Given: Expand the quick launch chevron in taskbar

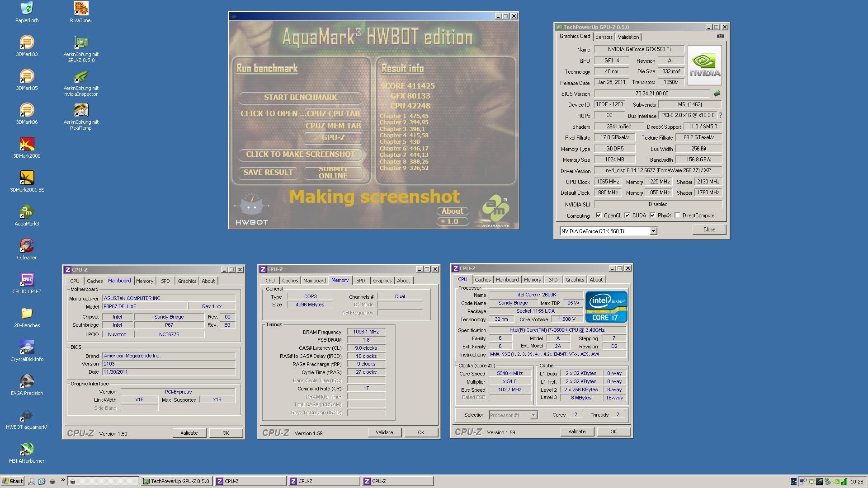Looking at the screenshot, I should (x=63, y=480).
